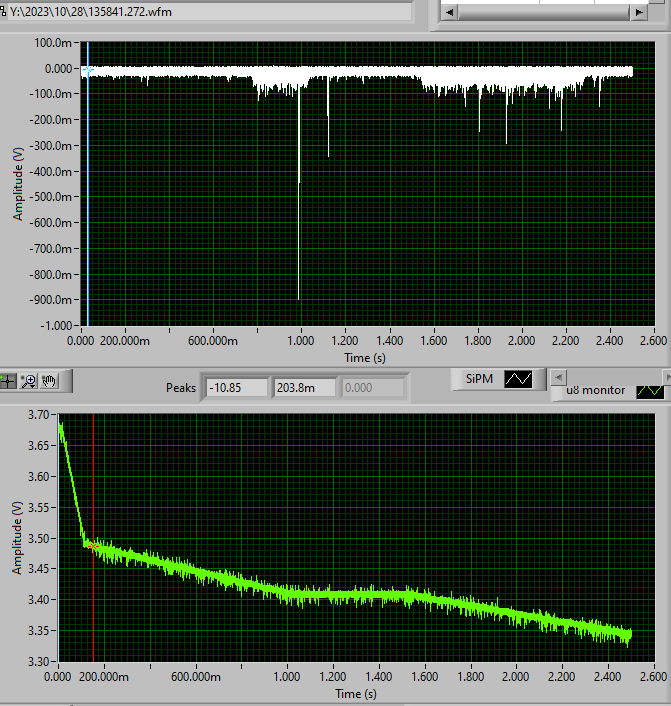
Task: Click the Peaks field showing -10.85
Action: point(237,388)
